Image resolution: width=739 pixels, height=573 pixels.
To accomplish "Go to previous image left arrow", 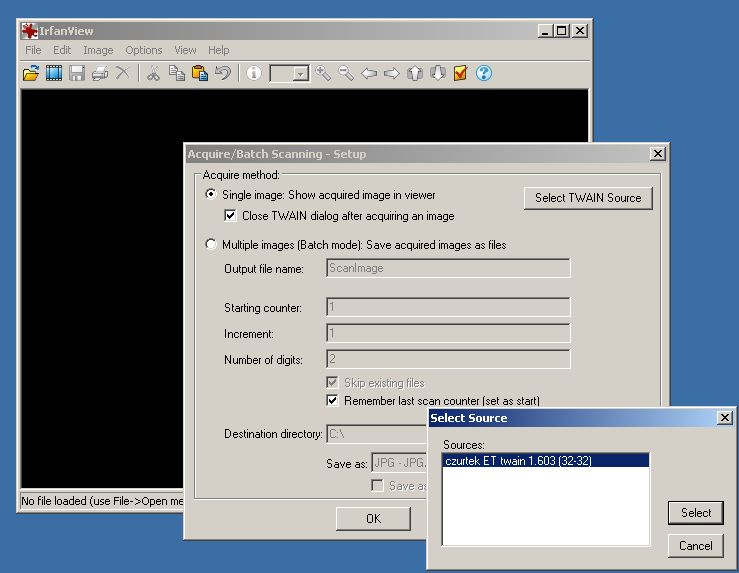I will point(369,74).
